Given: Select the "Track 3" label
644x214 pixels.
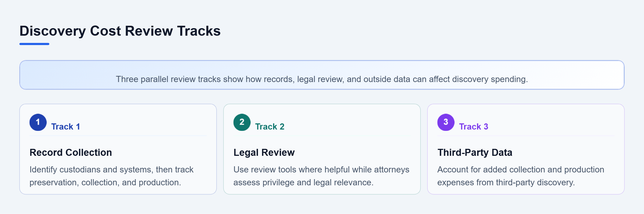Looking at the screenshot, I should (x=474, y=127).
